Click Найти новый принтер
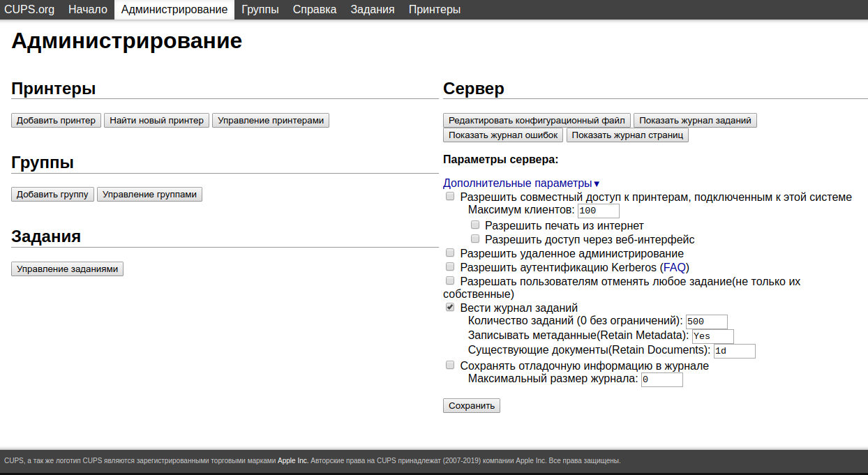 [157, 121]
